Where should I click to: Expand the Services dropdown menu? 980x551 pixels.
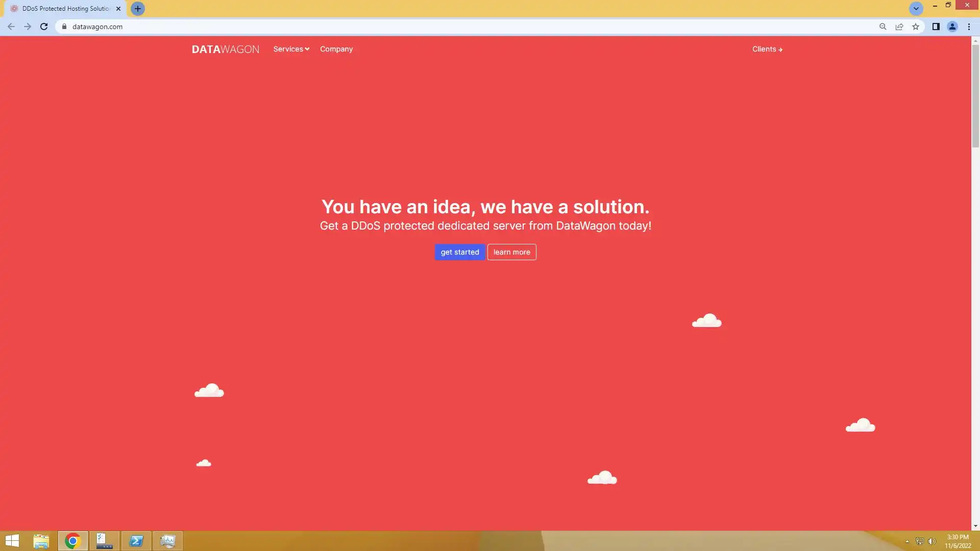[291, 49]
